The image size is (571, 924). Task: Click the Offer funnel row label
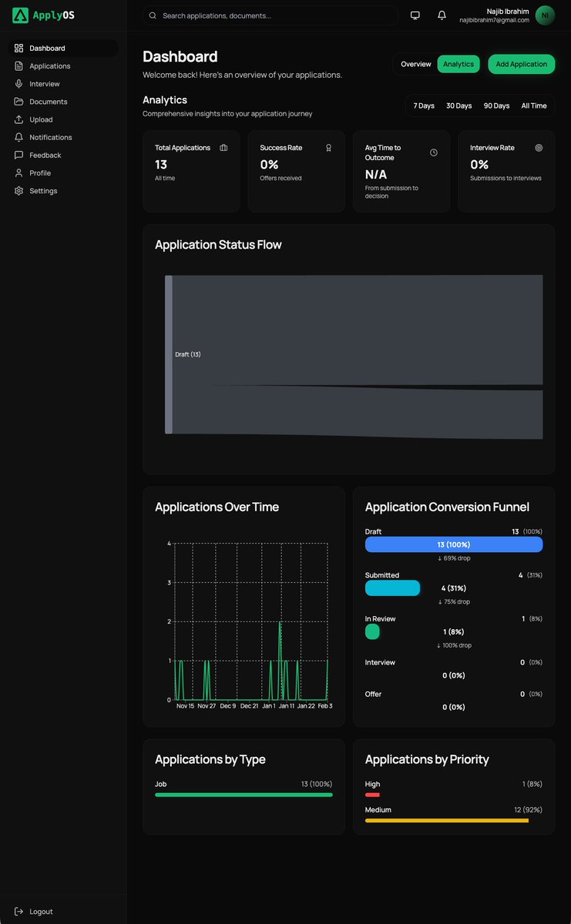[x=373, y=694]
